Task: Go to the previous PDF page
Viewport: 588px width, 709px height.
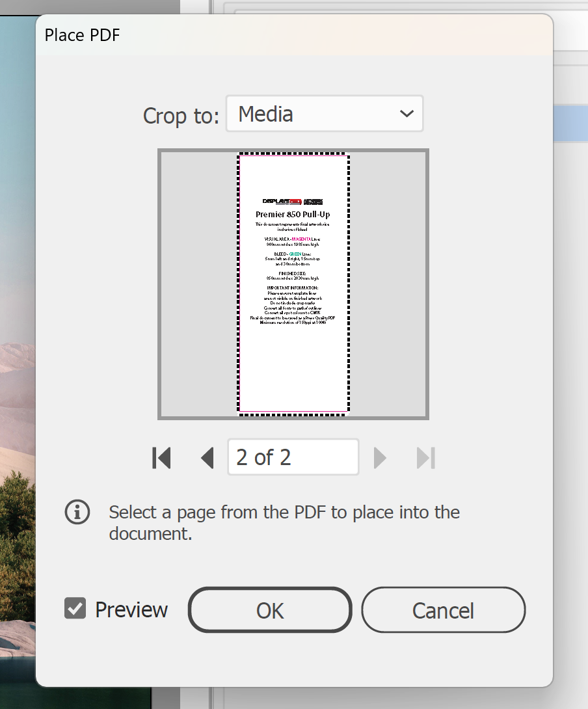Action: [207, 457]
